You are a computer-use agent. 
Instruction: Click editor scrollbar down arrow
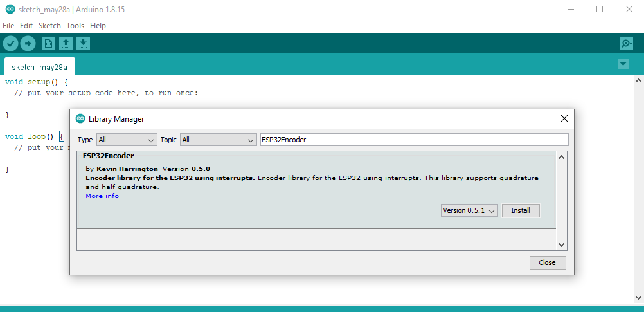pos(639,297)
